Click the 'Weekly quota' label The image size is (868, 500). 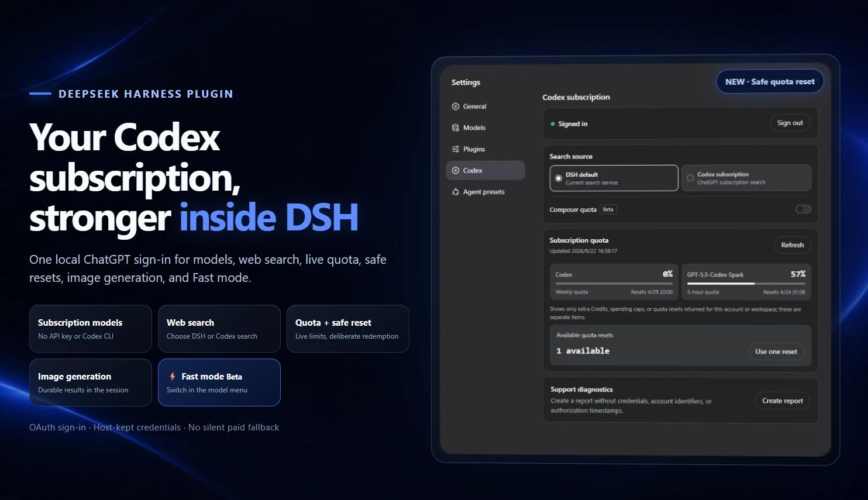[x=571, y=292]
